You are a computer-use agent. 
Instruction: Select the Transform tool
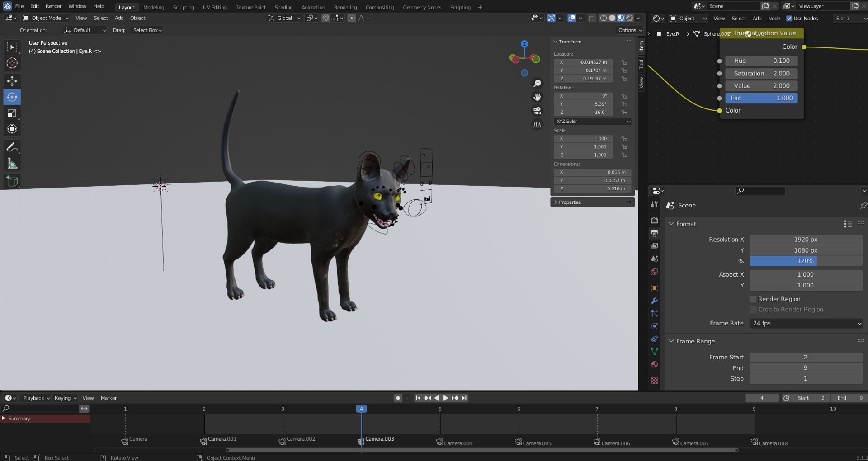click(12, 129)
